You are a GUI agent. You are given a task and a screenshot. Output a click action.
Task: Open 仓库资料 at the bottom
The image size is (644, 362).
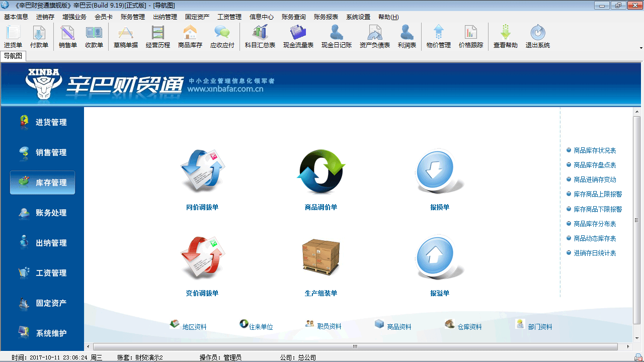pos(463,325)
